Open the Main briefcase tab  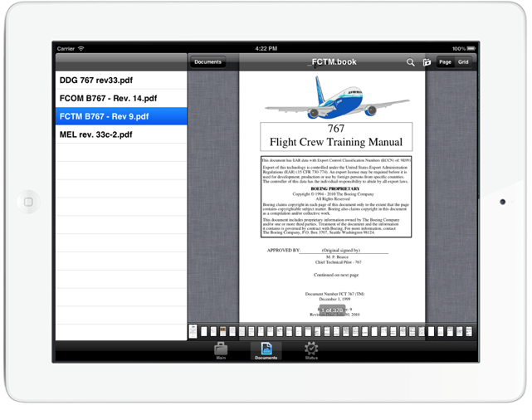pos(221,349)
